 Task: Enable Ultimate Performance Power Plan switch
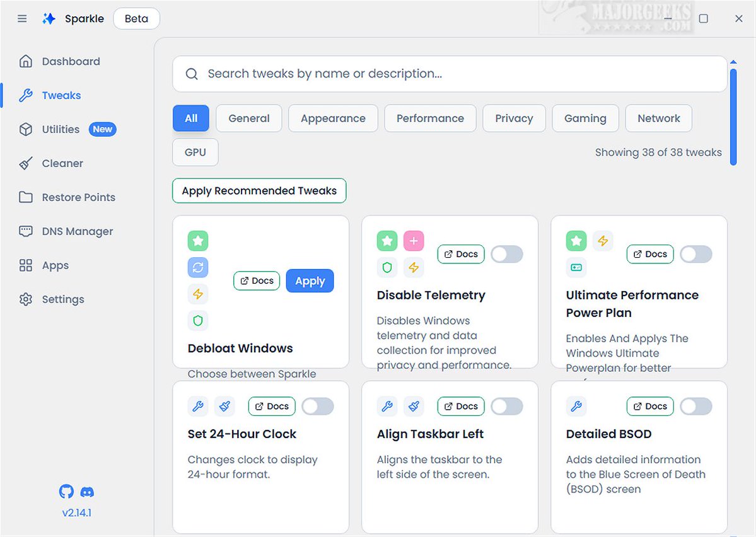696,254
